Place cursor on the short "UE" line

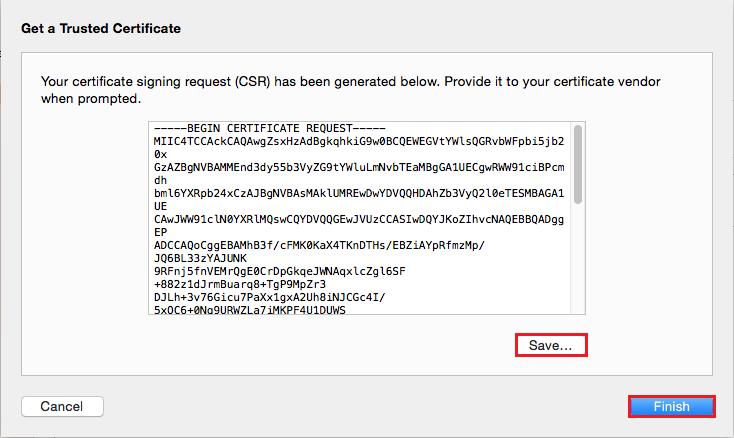161,205
